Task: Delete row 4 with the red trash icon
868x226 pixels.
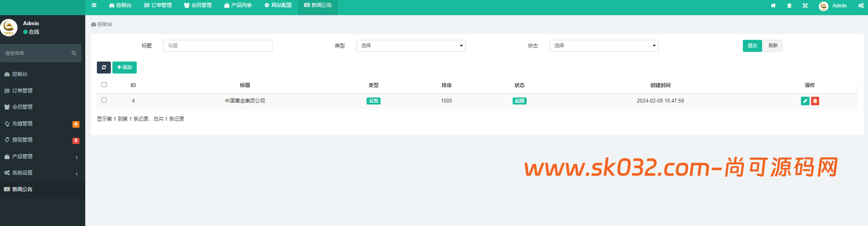Action: pyautogui.click(x=815, y=101)
